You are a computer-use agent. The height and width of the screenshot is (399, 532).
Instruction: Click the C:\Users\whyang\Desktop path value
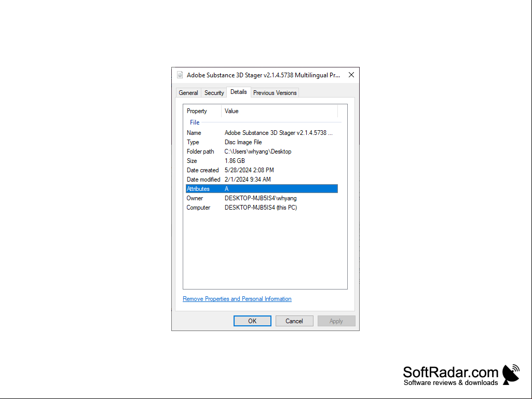pyautogui.click(x=258, y=152)
